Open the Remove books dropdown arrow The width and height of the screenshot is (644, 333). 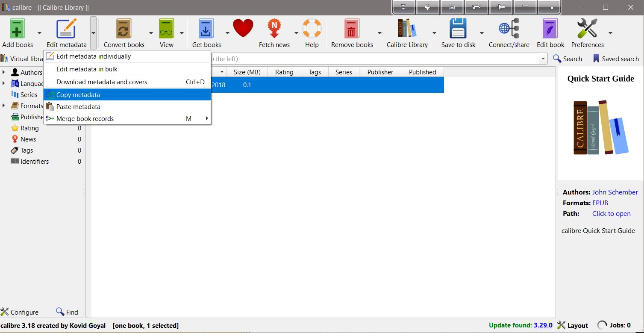point(379,33)
